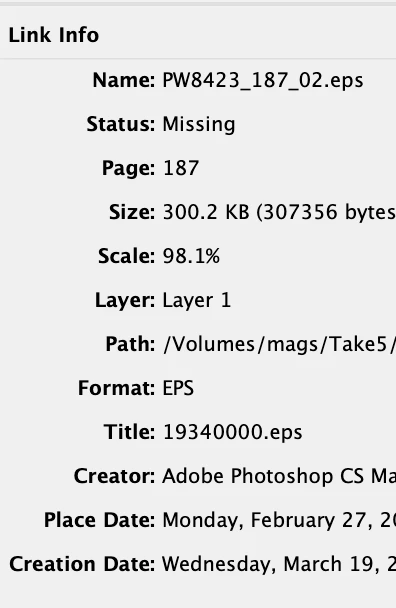This screenshot has width=396, height=608.
Task: Select the Layer 1 value
Action: point(197,300)
